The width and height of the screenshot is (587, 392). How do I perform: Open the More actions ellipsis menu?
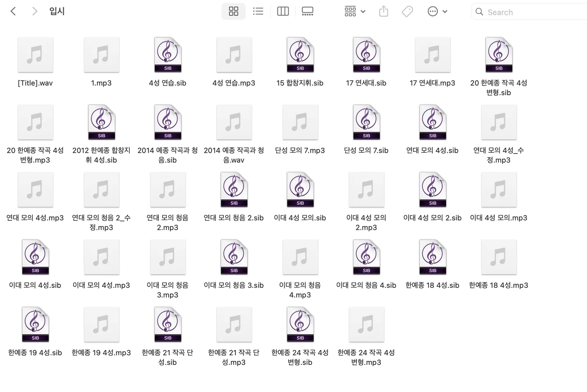[432, 11]
